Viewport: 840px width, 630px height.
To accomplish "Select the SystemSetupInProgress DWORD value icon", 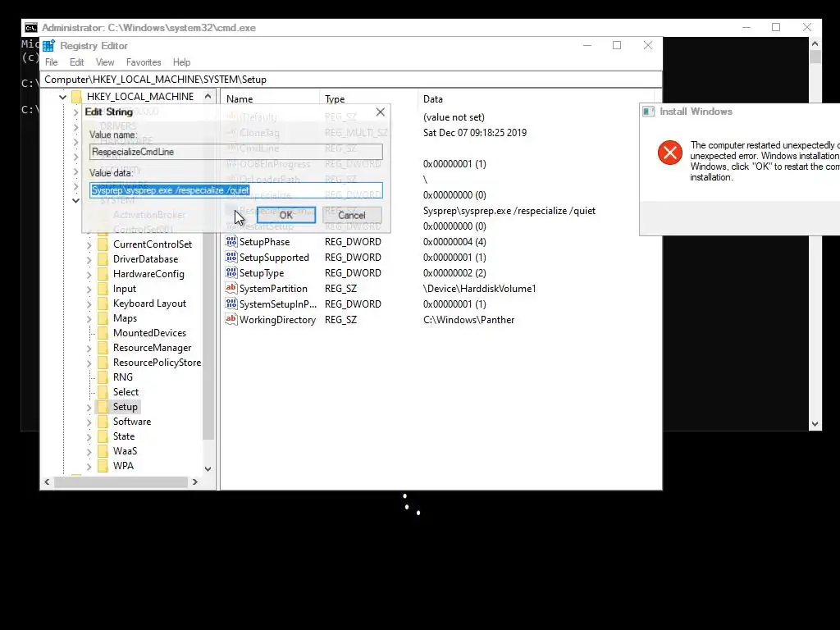I will (x=231, y=304).
